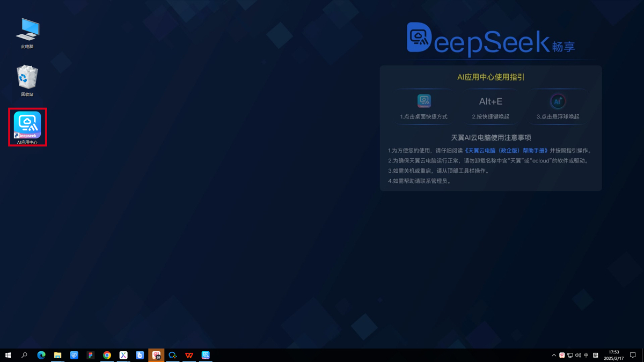644x362 pixels.
Task: Open the Windows Start menu
Action: 8,355
